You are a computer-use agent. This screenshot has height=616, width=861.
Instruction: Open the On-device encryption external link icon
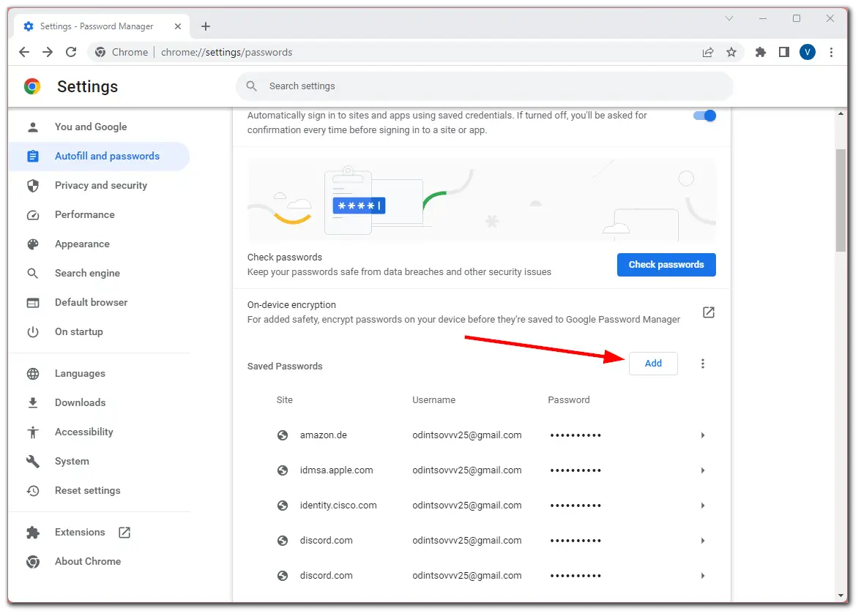point(708,312)
